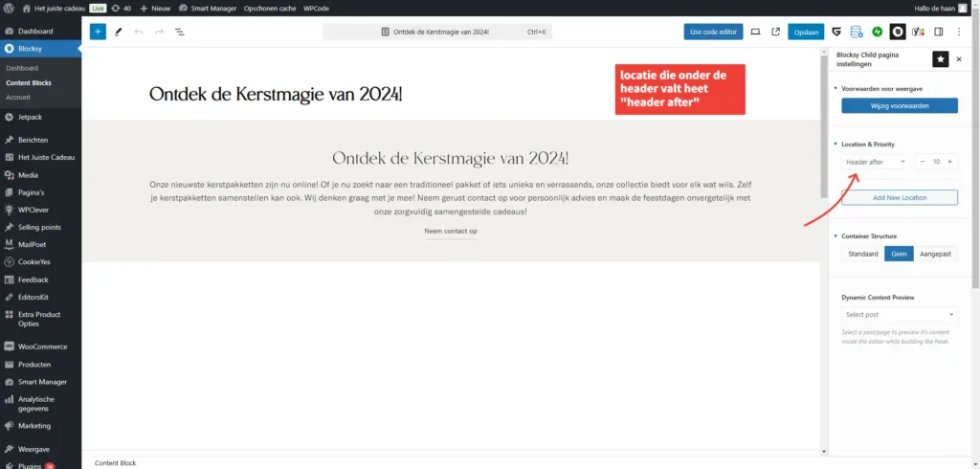Open the laptop preview device icon
Viewport: 980px width, 469px height.
coord(755,32)
